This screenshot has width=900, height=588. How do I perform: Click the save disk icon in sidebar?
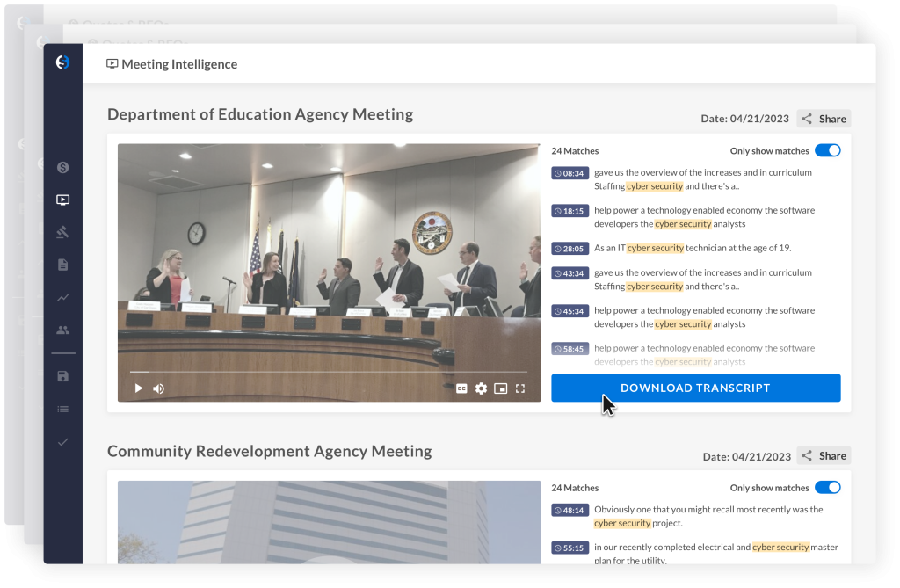(x=62, y=376)
